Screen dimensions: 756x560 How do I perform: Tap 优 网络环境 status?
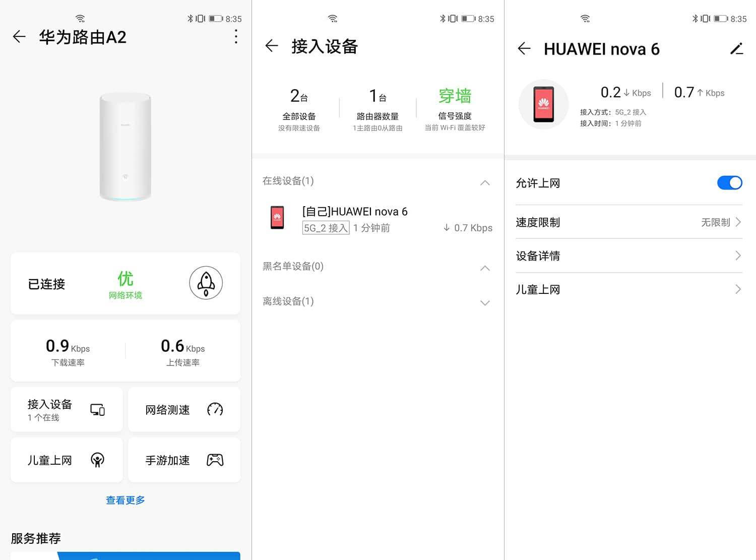click(125, 284)
